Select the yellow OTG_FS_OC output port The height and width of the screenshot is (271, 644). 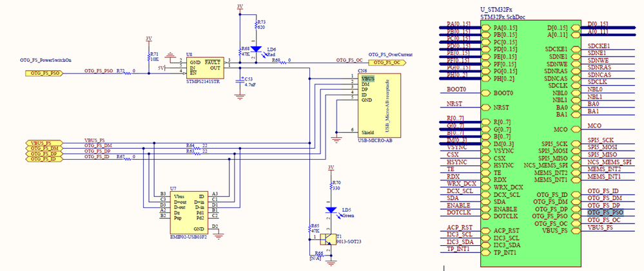click(x=387, y=62)
